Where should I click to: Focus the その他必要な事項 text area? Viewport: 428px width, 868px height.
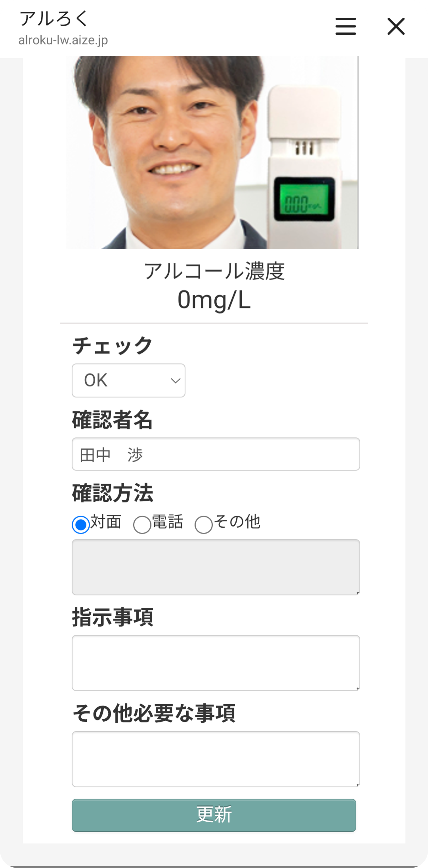[216, 759]
